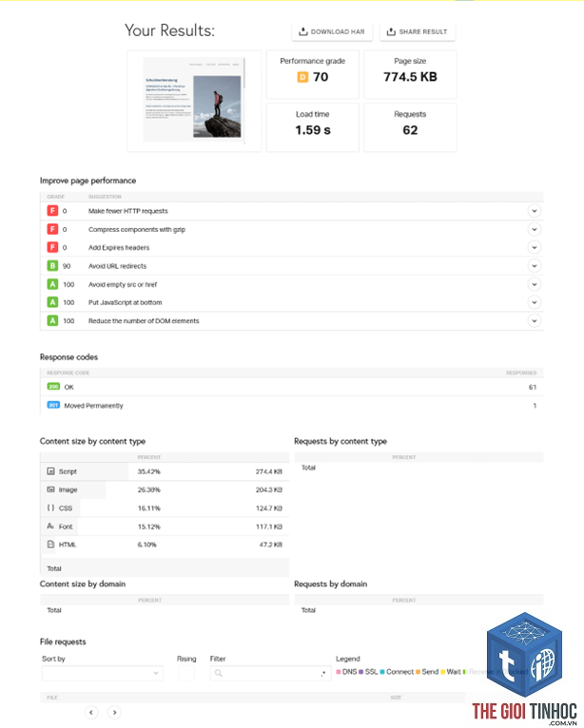The height and width of the screenshot is (728, 584).
Task: Expand the Avoid empty src or href row
Action: tap(535, 284)
